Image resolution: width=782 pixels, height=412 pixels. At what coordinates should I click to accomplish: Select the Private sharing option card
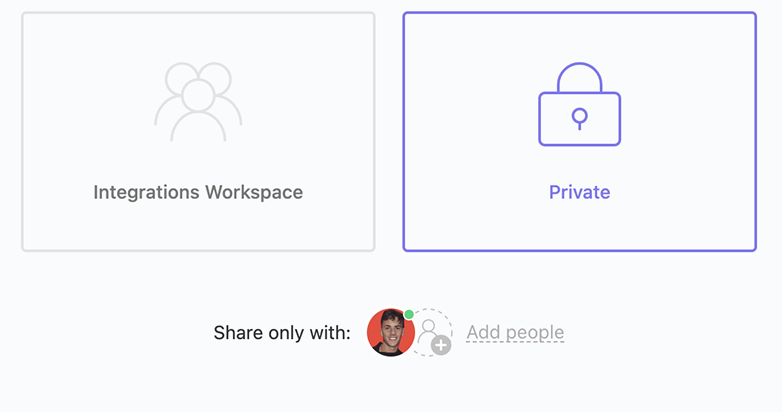click(580, 132)
